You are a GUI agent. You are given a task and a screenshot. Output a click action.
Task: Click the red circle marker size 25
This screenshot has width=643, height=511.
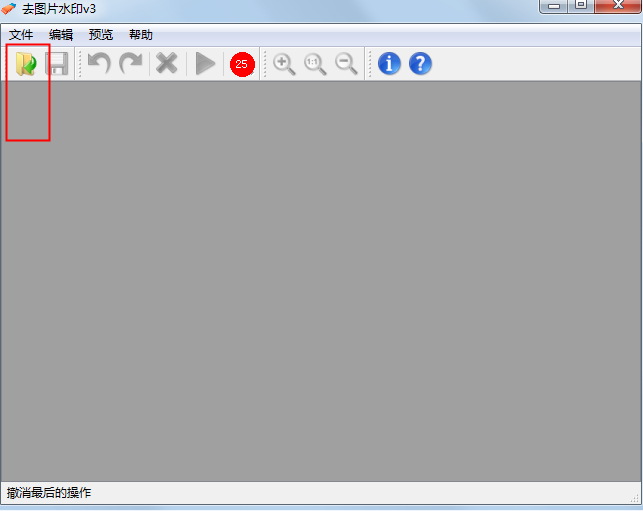pos(242,64)
